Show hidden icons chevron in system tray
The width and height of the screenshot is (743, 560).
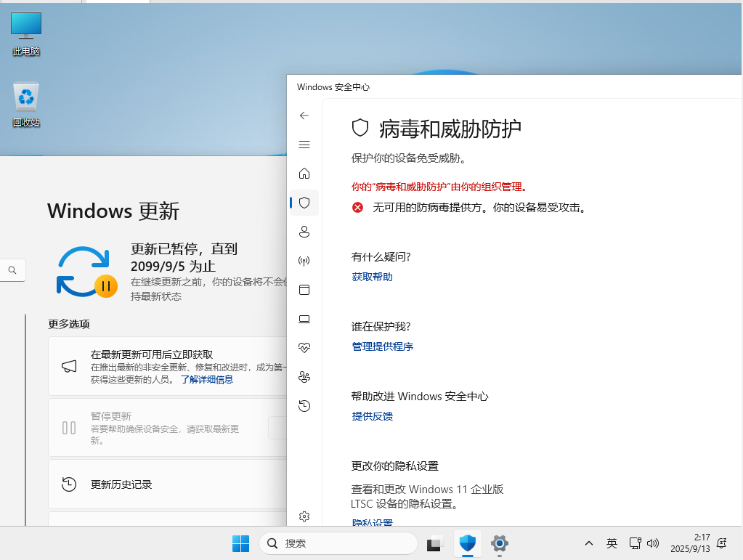click(x=589, y=543)
